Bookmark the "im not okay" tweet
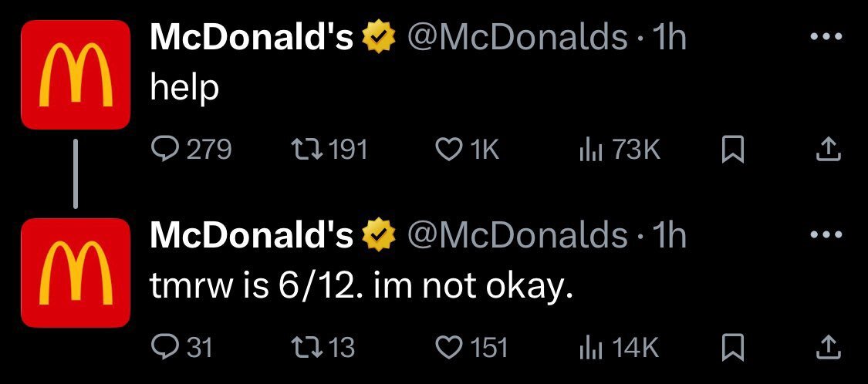This screenshot has height=384, width=868. point(732,348)
